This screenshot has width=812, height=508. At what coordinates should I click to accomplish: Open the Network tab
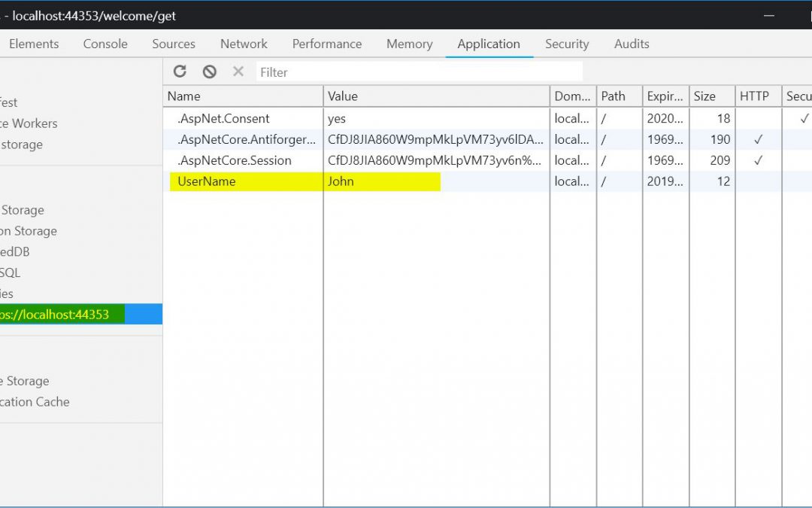[244, 44]
